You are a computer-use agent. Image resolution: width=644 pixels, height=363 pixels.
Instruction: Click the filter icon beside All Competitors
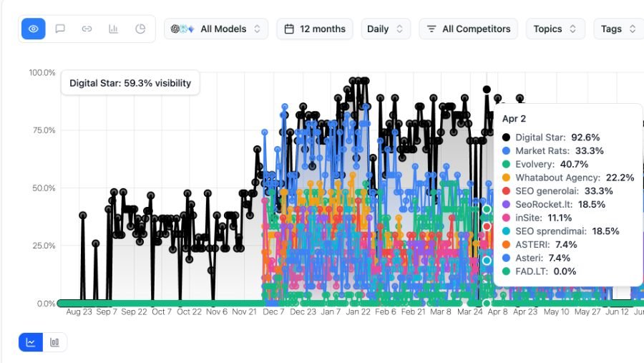[x=431, y=29]
